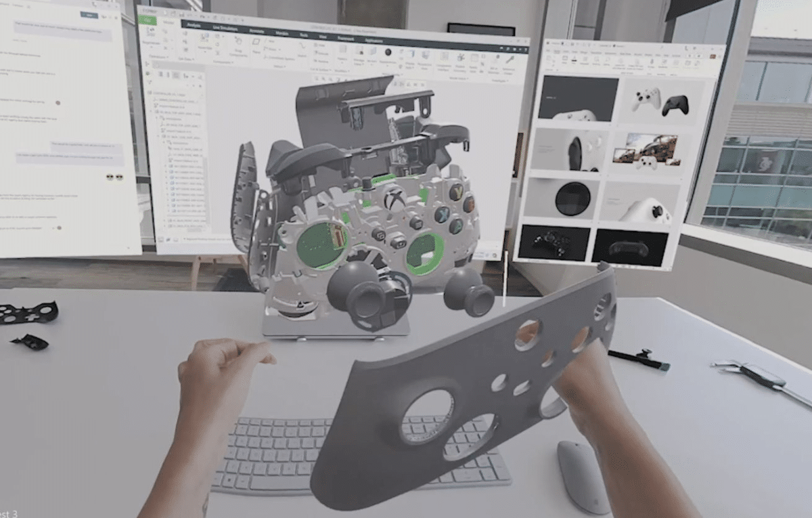Switch to the View ribbon tab
Viewport: 812px width, 518px height.
tap(322, 36)
